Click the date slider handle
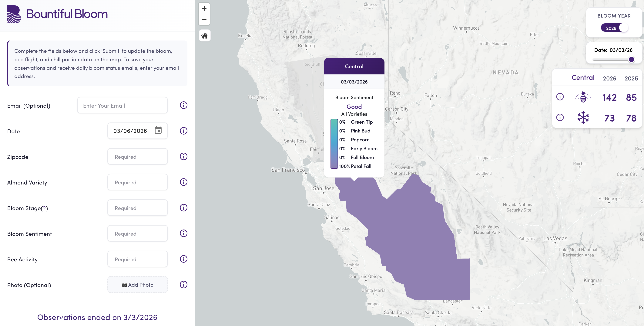 point(631,59)
